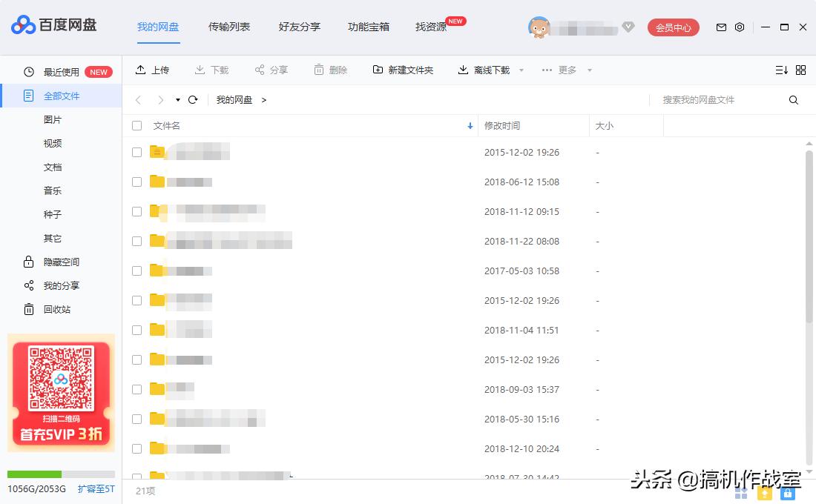
Task: Open the message envelope icon
Action: tap(720, 27)
